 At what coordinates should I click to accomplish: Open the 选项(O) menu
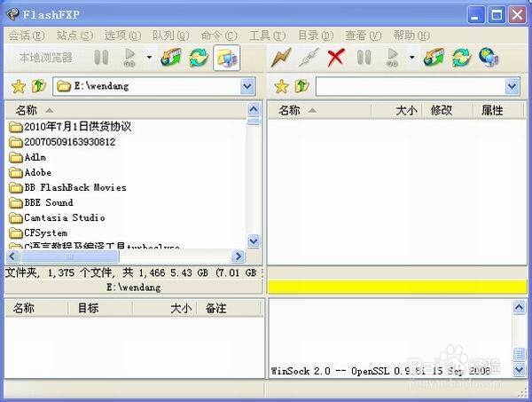(x=122, y=35)
